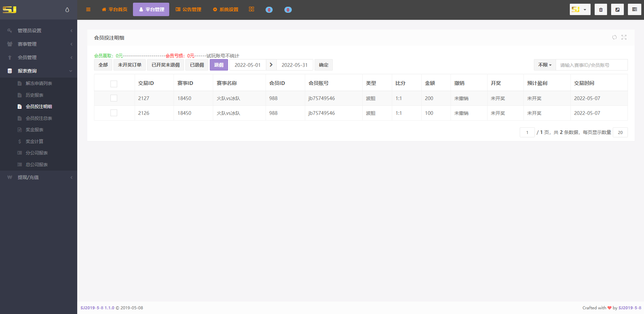Check the select-all checkbox in the table header
Image resolution: width=644 pixels, height=314 pixels.
click(x=114, y=84)
